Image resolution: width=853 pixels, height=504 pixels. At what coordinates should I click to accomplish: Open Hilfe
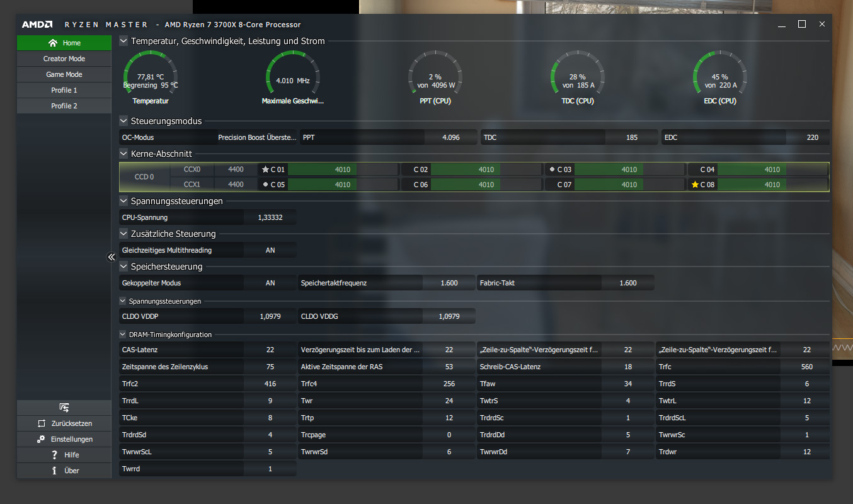pyautogui.click(x=64, y=455)
